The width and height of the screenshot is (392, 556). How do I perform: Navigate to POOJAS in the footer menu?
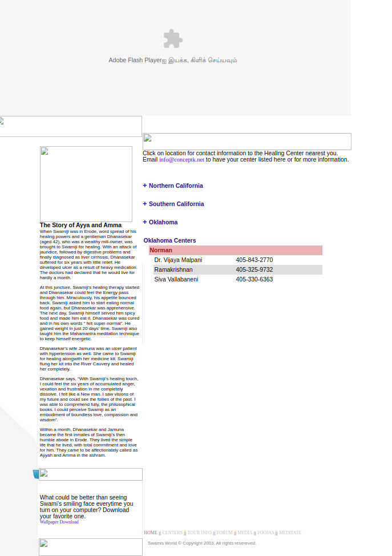tap(265, 533)
